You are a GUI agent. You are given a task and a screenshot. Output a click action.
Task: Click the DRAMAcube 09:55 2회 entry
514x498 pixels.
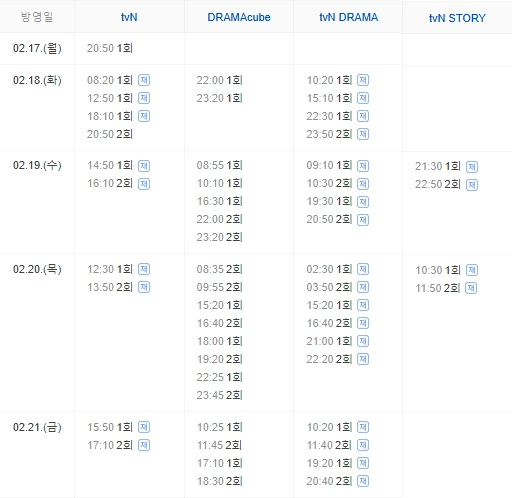(219, 287)
